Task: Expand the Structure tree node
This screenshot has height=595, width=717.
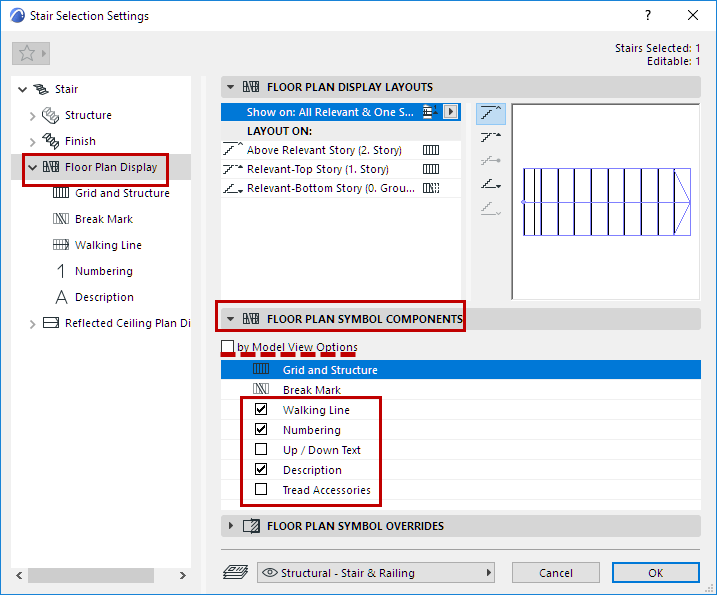Action: coord(32,116)
